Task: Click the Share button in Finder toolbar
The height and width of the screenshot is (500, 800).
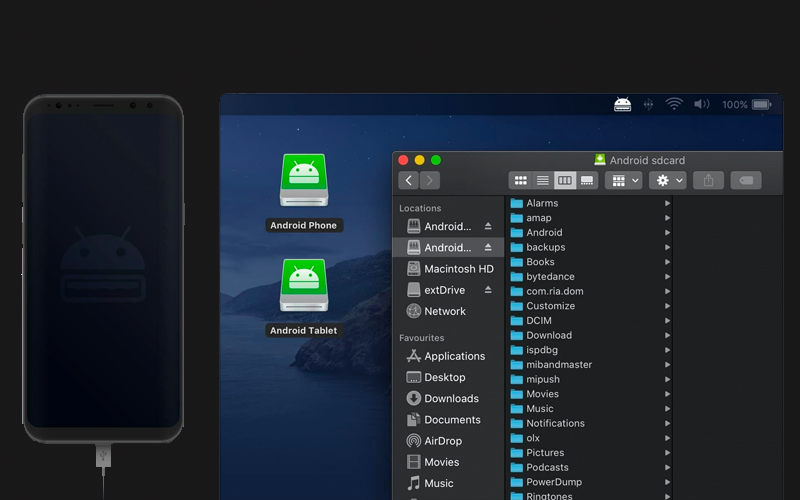Action: pos(708,180)
